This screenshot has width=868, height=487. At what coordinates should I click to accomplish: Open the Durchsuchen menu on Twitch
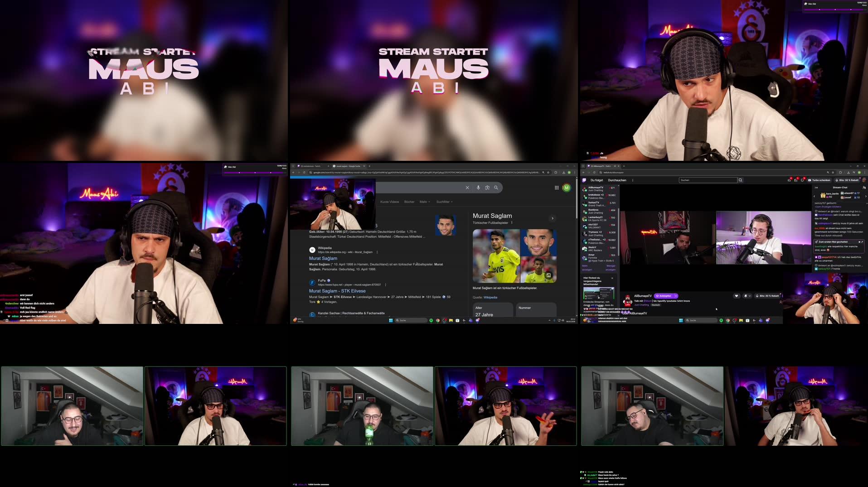click(x=617, y=180)
